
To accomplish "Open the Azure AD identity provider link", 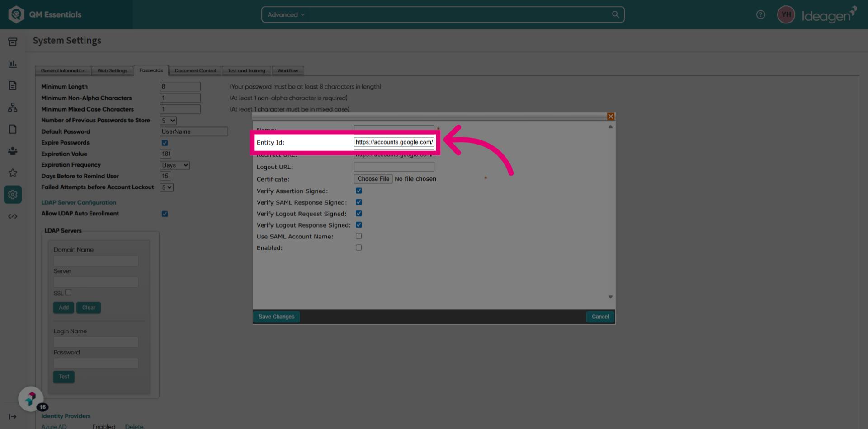I will 54,426.
